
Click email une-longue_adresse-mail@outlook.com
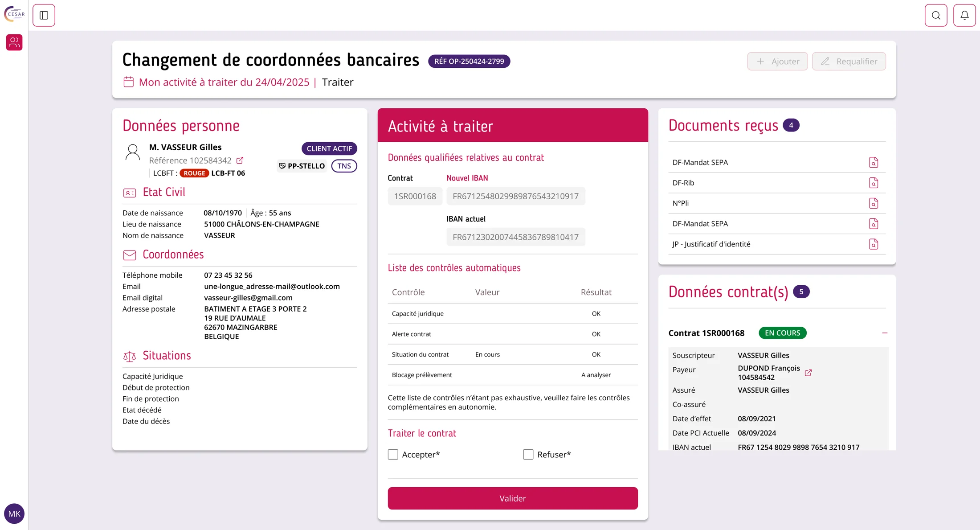(272, 287)
